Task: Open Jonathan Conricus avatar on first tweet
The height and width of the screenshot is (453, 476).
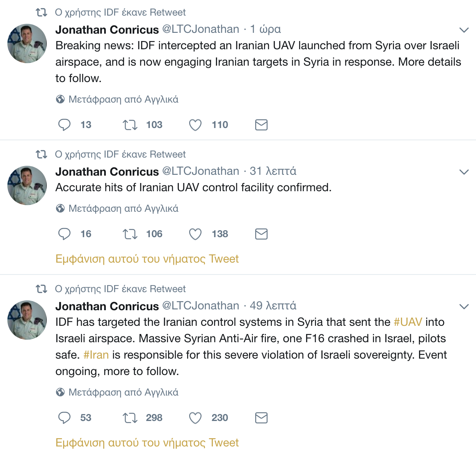Action: [x=27, y=43]
